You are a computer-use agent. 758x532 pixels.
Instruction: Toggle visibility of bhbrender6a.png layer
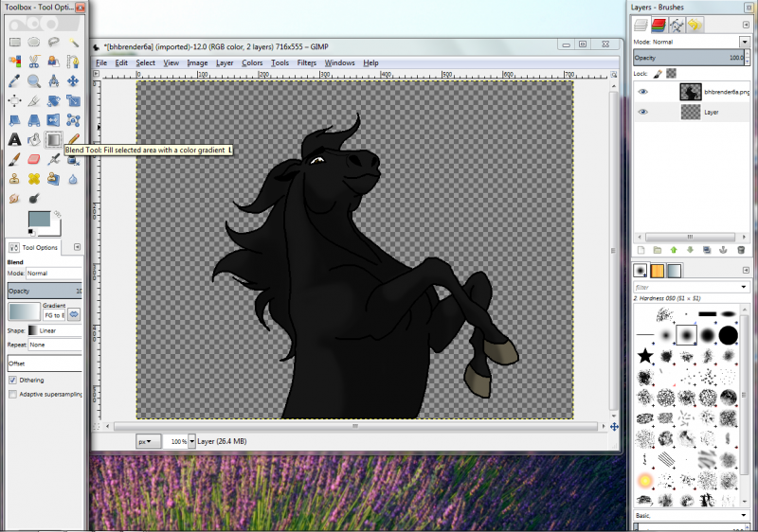pyautogui.click(x=643, y=92)
